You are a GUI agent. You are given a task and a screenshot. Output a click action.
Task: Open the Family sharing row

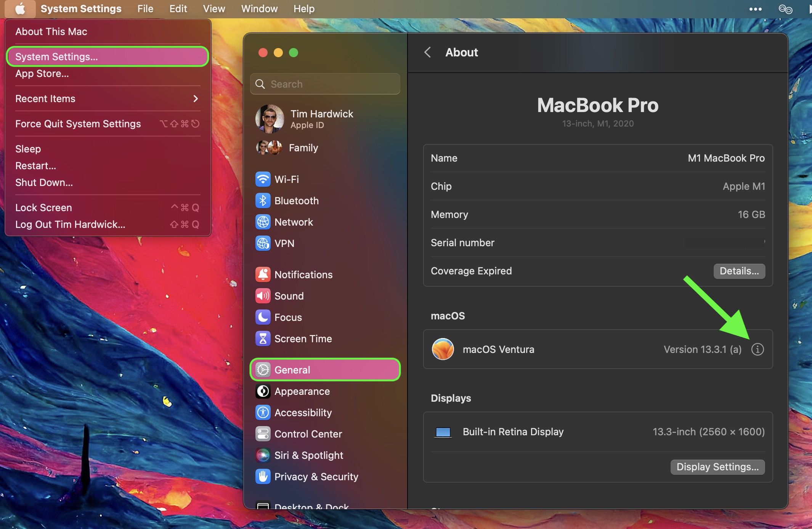(325, 148)
